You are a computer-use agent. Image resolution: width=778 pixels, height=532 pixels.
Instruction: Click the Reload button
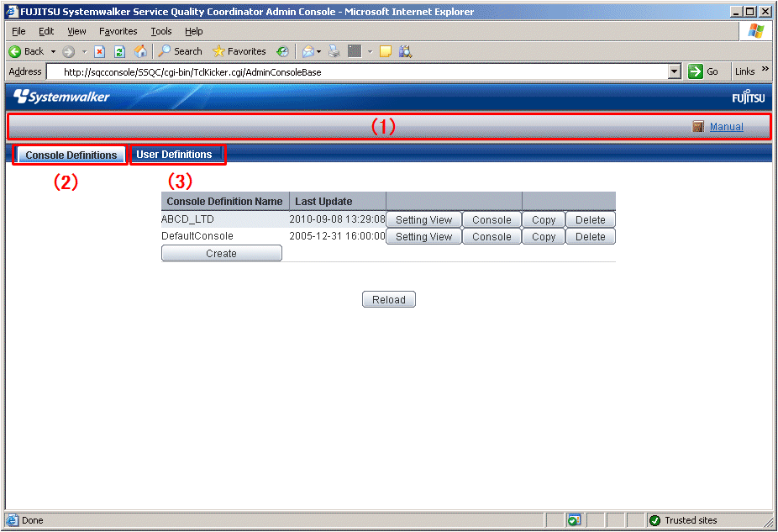pyautogui.click(x=389, y=299)
